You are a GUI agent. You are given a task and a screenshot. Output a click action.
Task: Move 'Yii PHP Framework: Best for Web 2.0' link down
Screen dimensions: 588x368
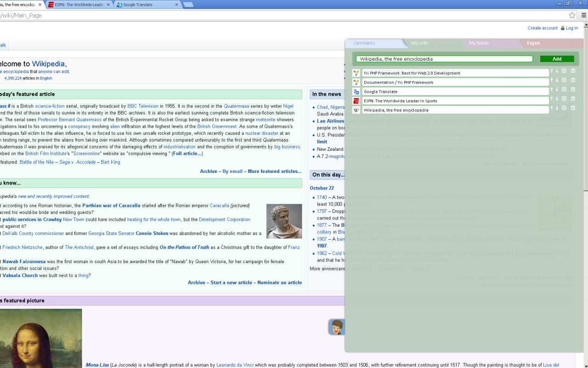[557, 71]
